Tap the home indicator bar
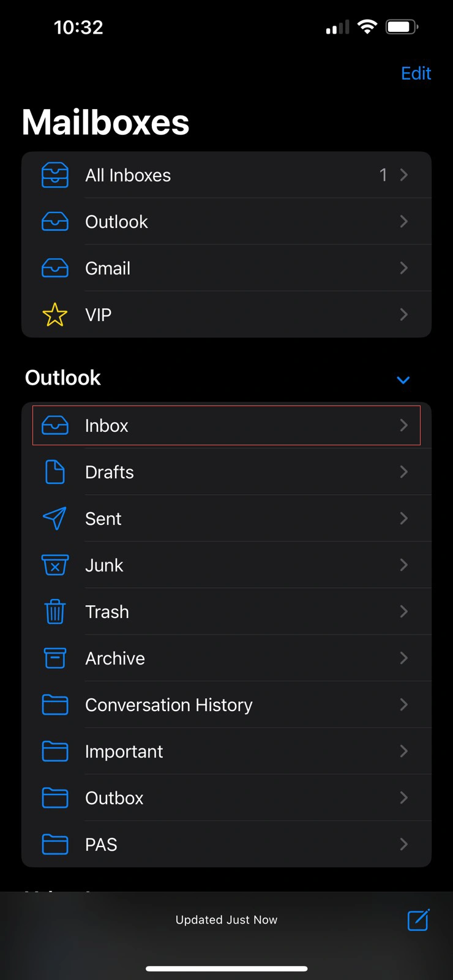The height and width of the screenshot is (980, 453). 226,968
